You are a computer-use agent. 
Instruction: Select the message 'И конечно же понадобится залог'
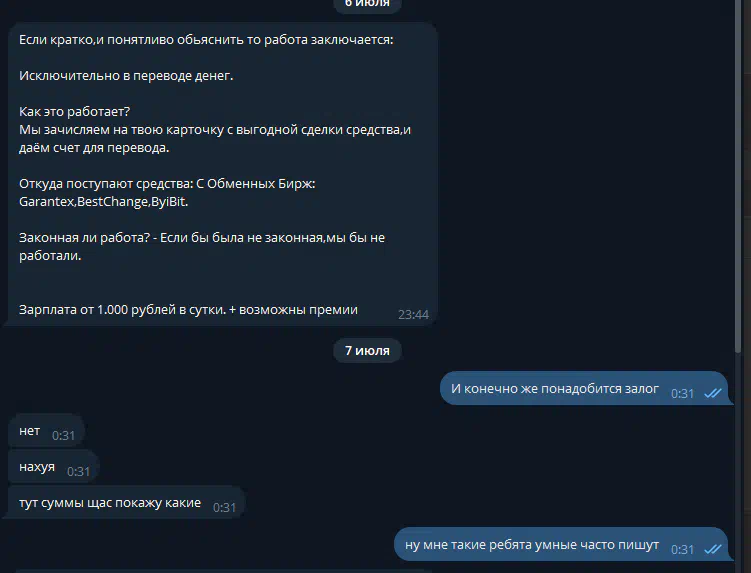pos(584,389)
